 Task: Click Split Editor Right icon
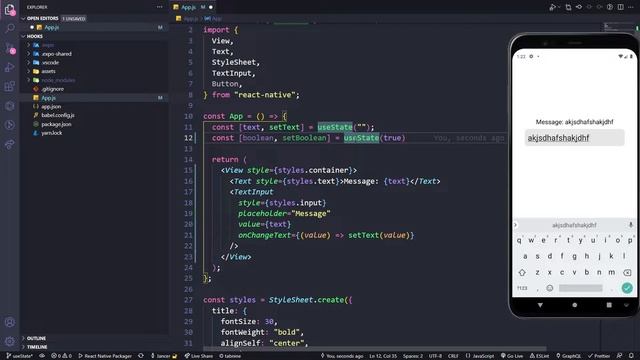pos(620,7)
